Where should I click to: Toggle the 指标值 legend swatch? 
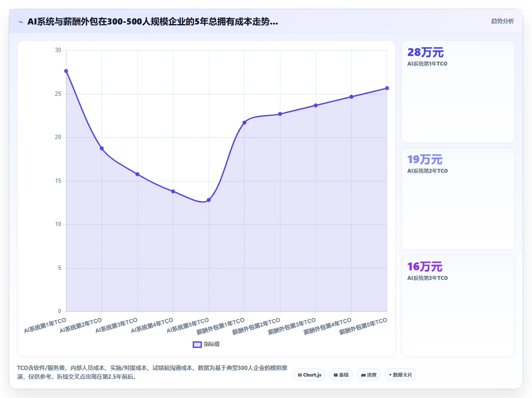pos(197,344)
